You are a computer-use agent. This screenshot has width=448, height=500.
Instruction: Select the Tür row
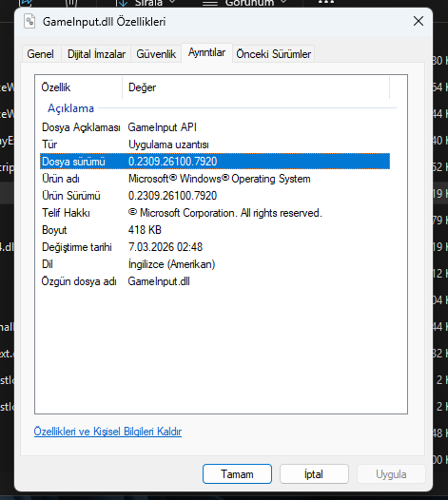215,144
